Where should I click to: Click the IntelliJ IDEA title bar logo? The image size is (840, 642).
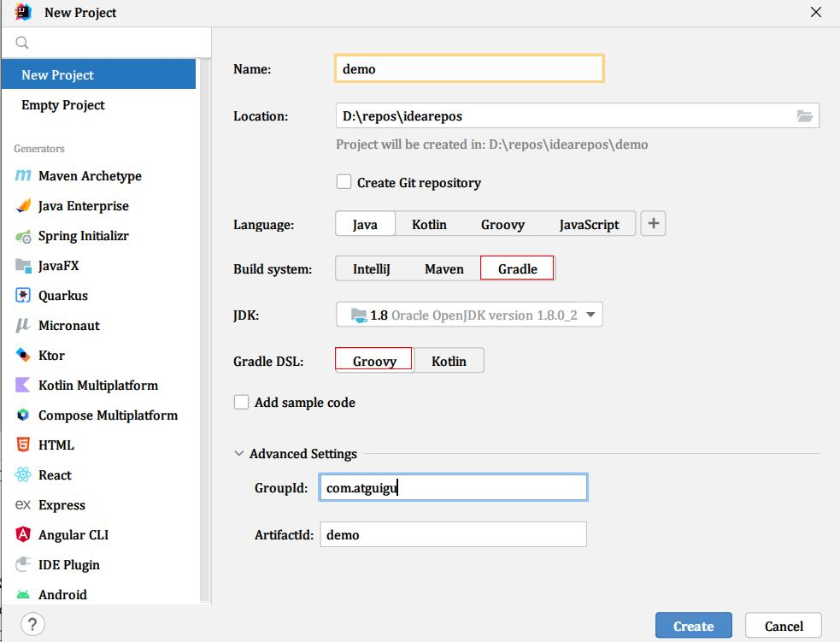click(23, 12)
